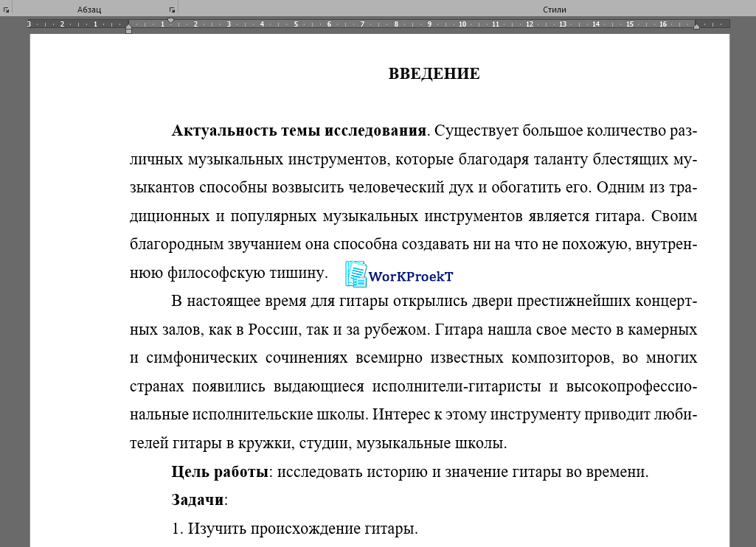This screenshot has height=547, width=756.
Task: Place cursor before В настоящее время
Action: point(172,301)
